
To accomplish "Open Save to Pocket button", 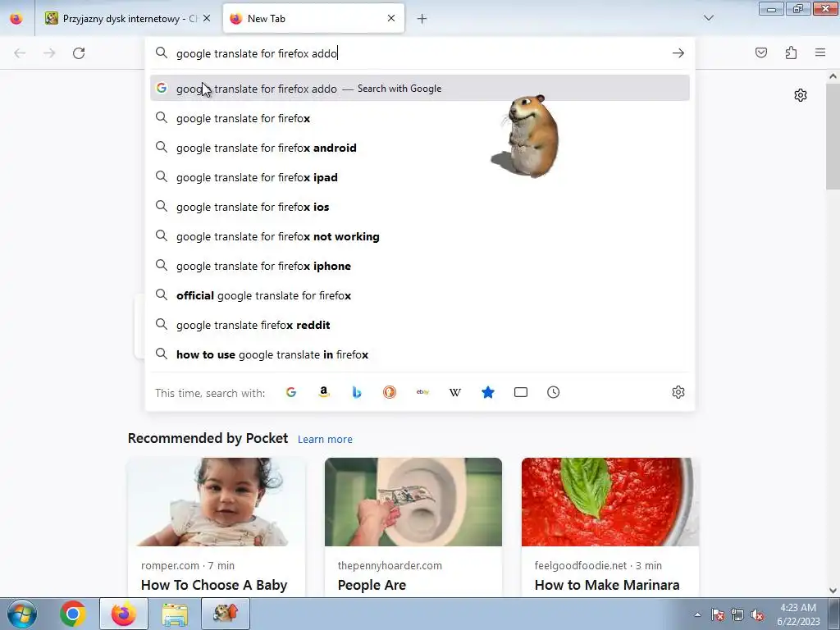I will (x=761, y=52).
